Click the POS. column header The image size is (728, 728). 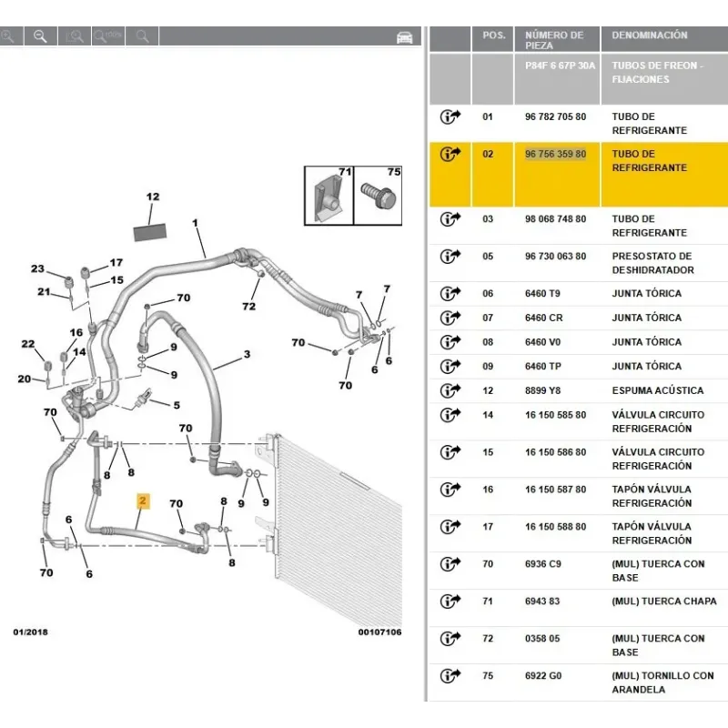point(494,35)
